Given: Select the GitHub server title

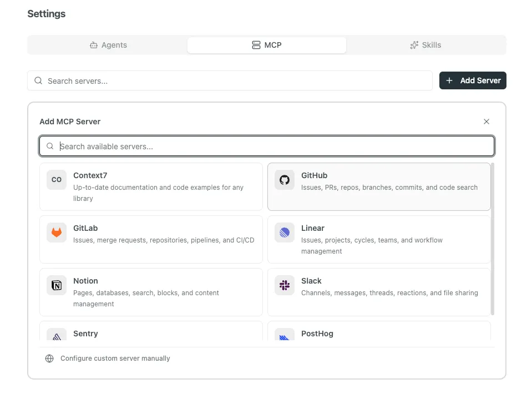Looking at the screenshot, I should pyautogui.click(x=314, y=175).
